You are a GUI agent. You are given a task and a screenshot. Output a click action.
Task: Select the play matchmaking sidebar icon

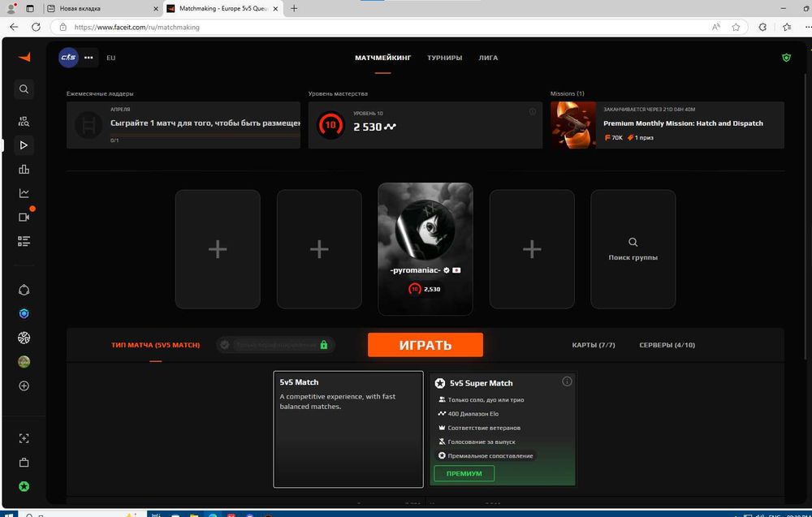(x=24, y=145)
